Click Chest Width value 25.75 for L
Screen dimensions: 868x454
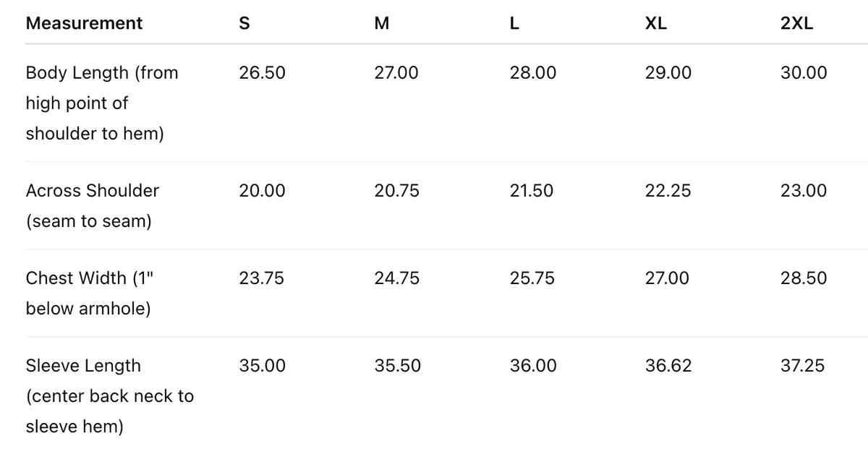point(532,278)
